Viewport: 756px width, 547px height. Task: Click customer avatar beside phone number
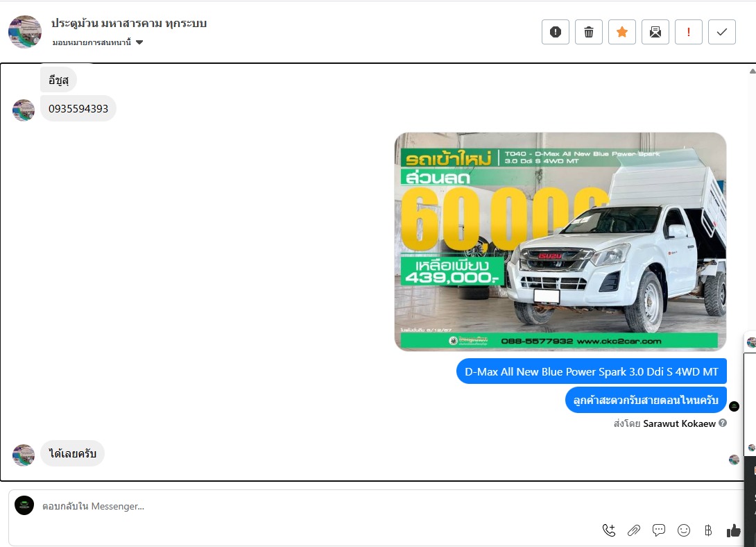click(24, 110)
